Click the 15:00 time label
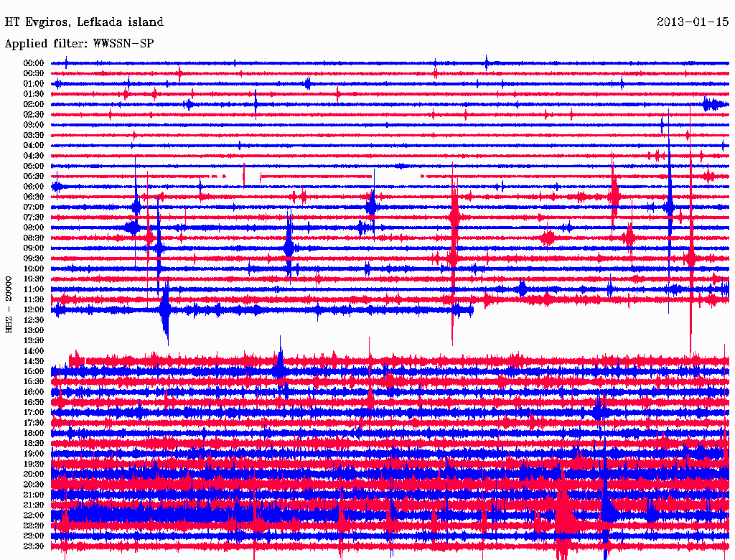735x560 pixels. coord(34,371)
